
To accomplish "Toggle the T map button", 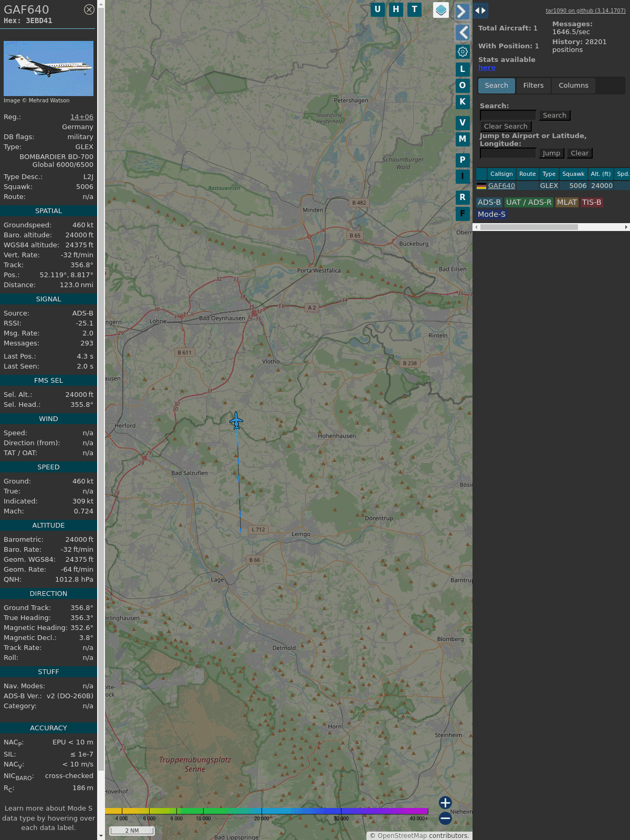I will [414, 9].
